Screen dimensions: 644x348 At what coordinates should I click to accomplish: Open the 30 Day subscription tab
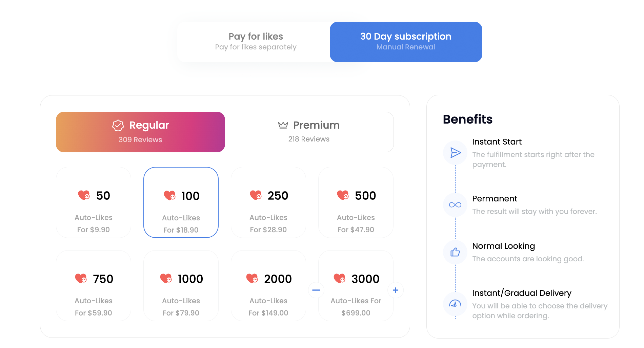(x=406, y=42)
